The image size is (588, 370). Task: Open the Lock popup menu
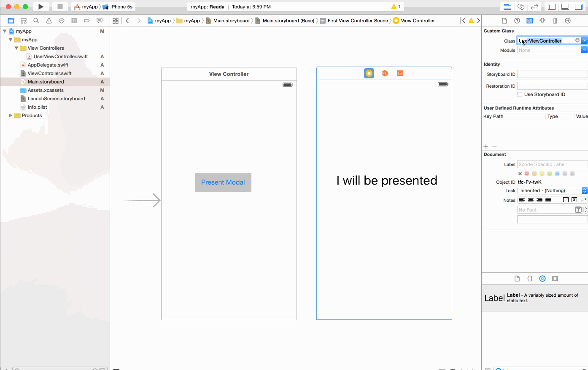click(x=552, y=190)
